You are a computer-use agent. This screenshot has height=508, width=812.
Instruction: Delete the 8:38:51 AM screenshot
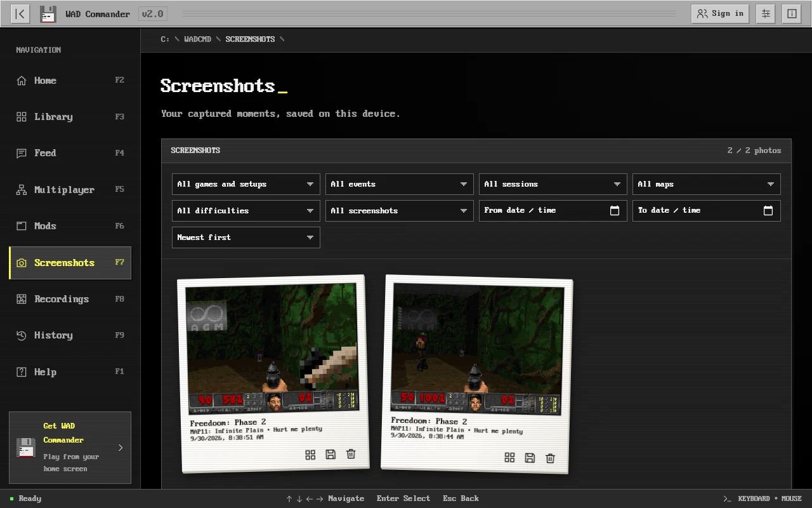click(351, 453)
